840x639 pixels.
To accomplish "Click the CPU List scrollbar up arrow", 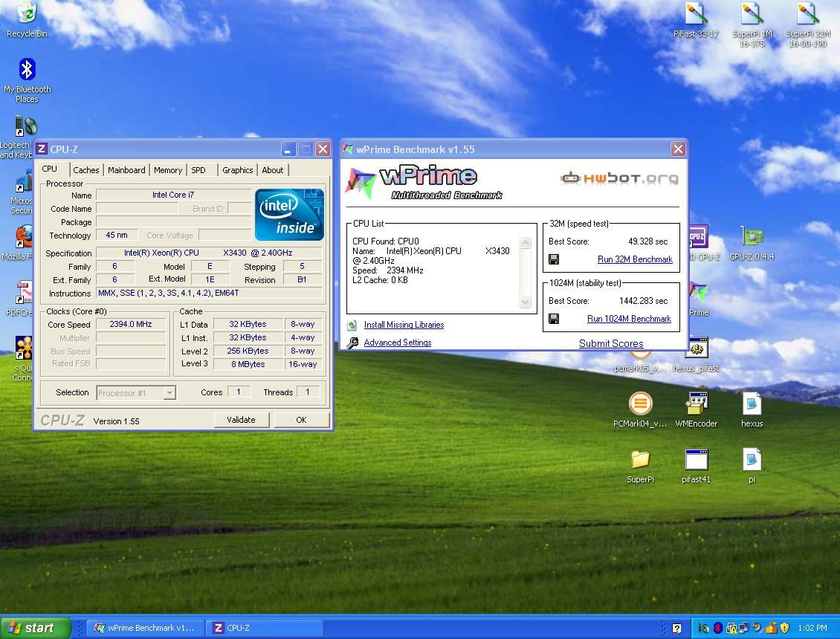I will point(525,243).
